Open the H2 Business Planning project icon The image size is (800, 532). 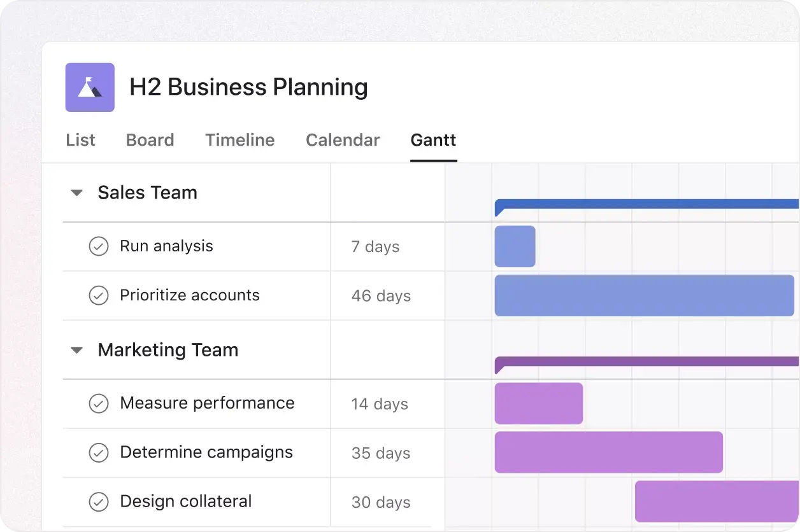(x=89, y=87)
